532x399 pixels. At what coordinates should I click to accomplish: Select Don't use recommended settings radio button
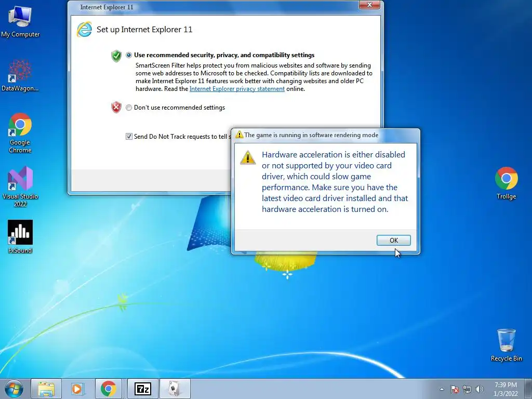click(x=129, y=108)
